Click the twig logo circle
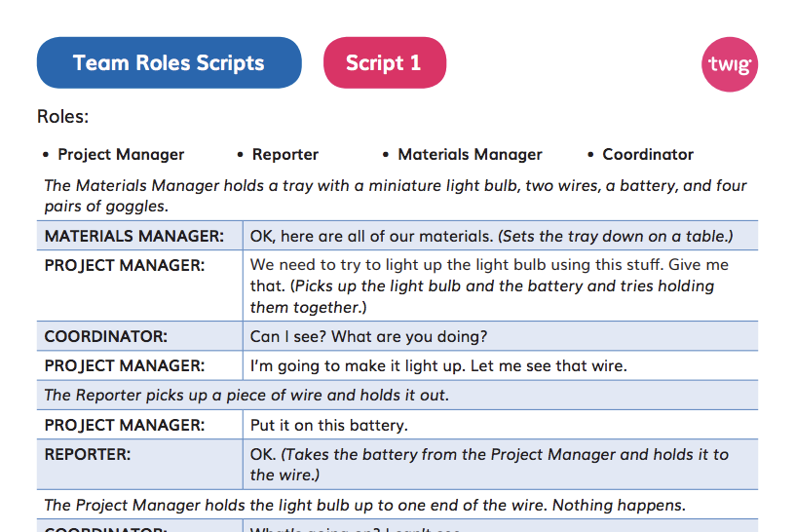Viewport: 795px width, 532px height. click(x=730, y=64)
